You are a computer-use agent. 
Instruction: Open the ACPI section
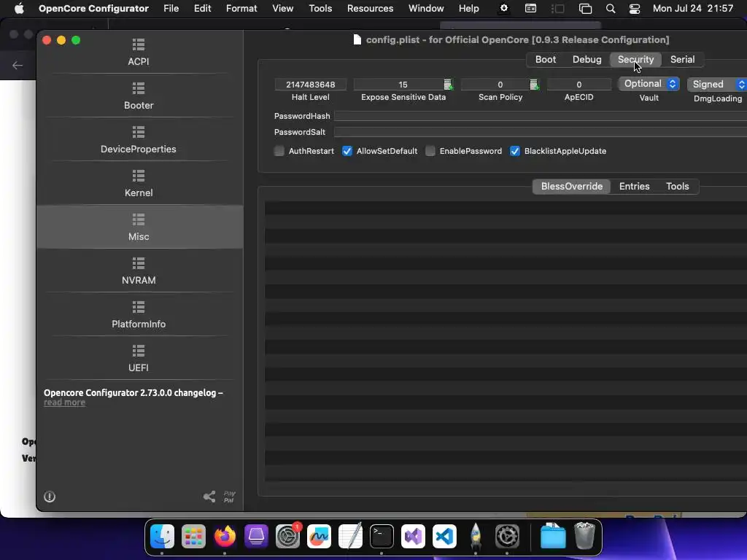139,52
